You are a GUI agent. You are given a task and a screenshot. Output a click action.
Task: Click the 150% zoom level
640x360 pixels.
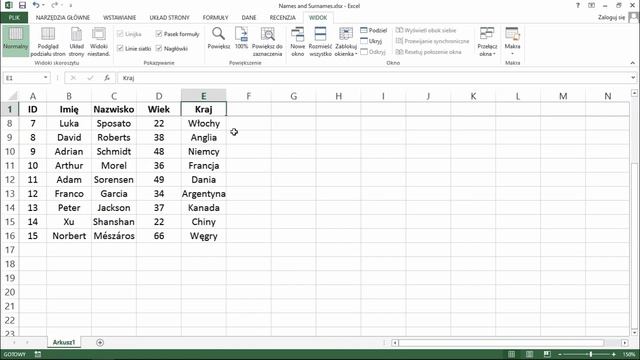(629, 354)
